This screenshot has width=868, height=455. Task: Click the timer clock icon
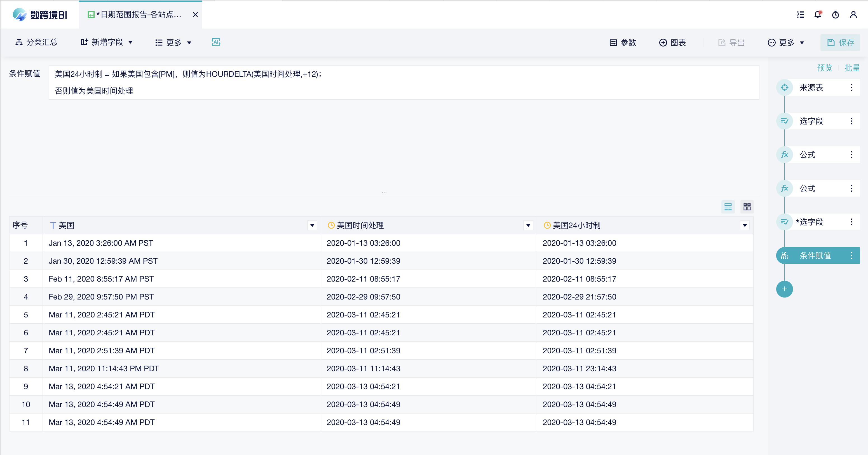tap(835, 15)
